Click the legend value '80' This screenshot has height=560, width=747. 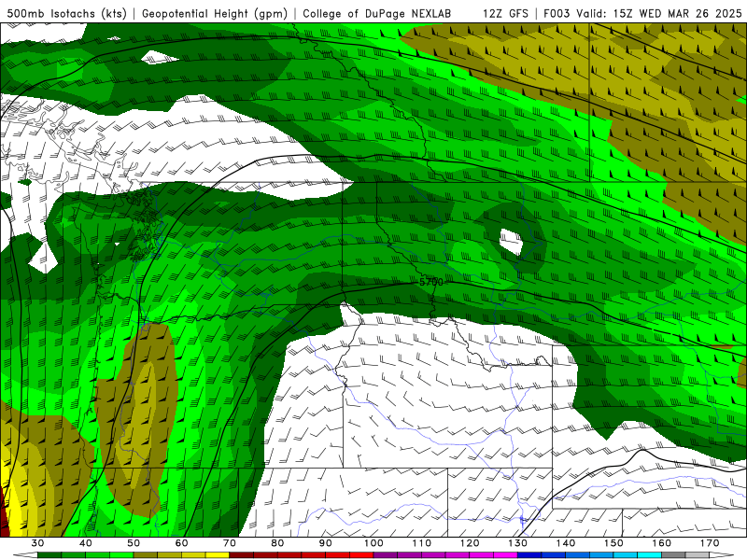(277, 543)
